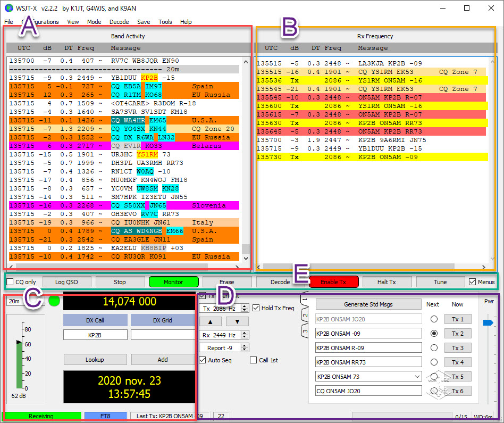The image size is (504, 423).
Task: Click the KP2B ON5AM R-09 message field
Action: click(368, 348)
